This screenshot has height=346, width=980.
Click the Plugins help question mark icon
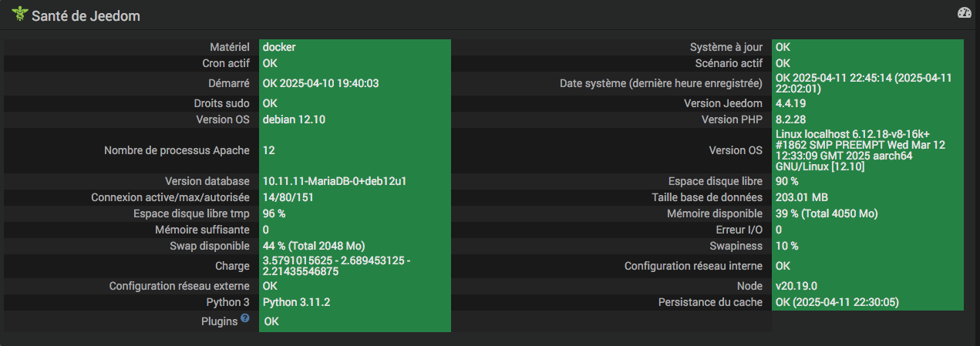(x=244, y=318)
